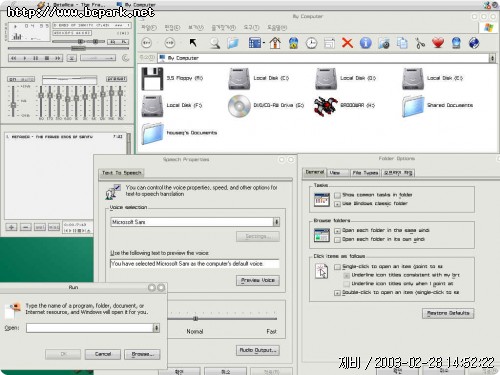This screenshot has height=375, width=500.
Task: Click the moon icon in the music player
Action: tap(126, 58)
